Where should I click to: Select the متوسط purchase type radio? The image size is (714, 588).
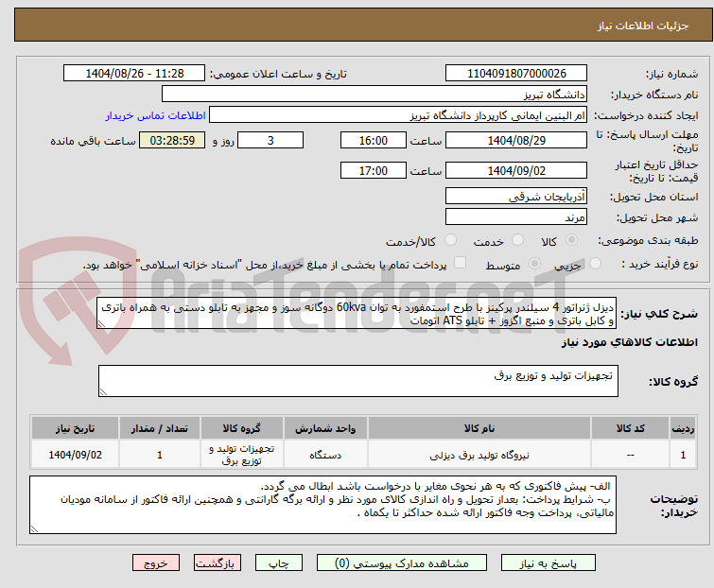pyautogui.click(x=534, y=264)
